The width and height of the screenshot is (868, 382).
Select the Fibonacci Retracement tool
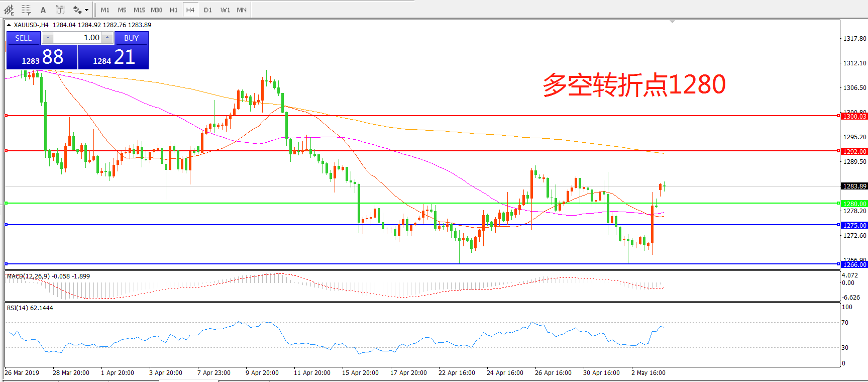[x=26, y=10]
